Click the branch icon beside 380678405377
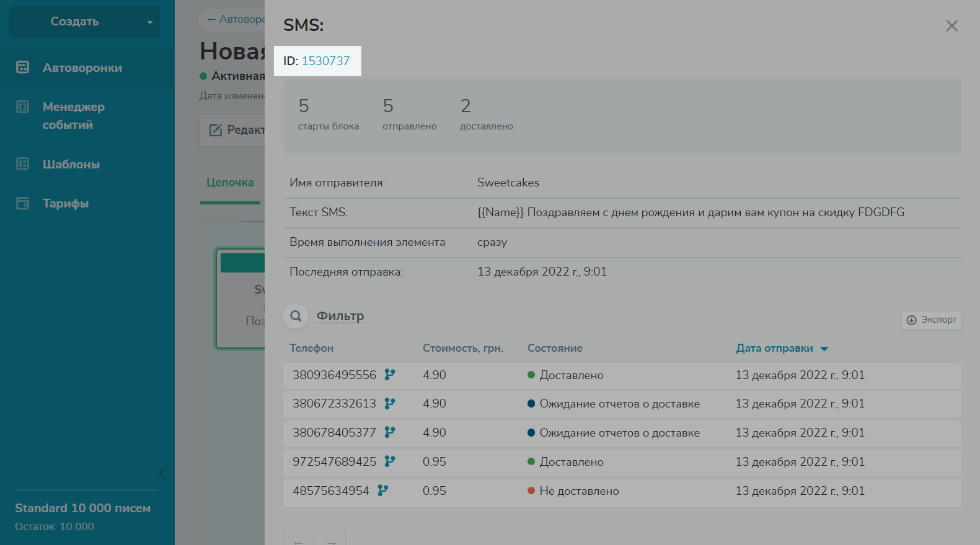This screenshot has height=545, width=980. click(389, 432)
